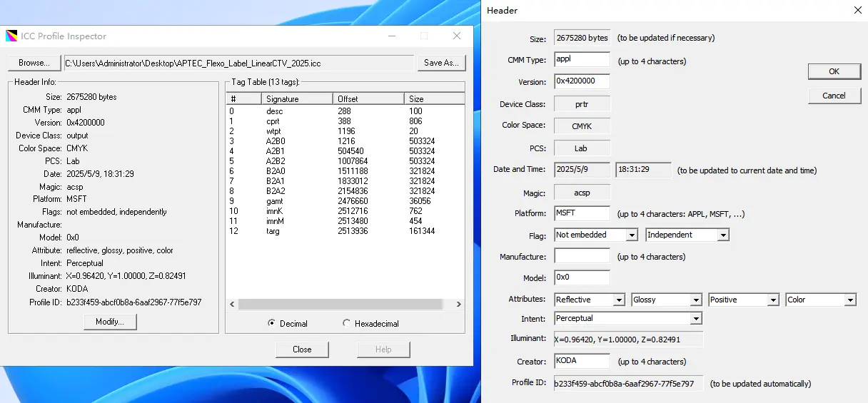This screenshot has width=868, height=403.
Task: Click the Platform MSFT input field
Action: tap(582, 213)
